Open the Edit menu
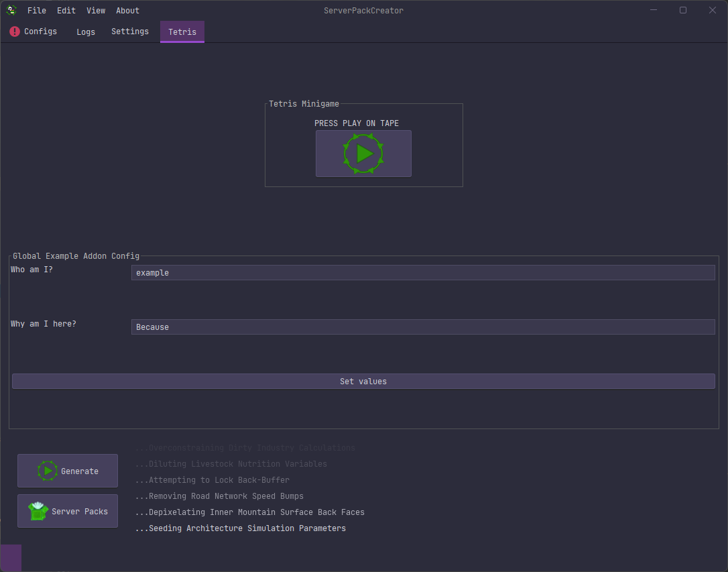728x572 pixels. [x=66, y=10]
